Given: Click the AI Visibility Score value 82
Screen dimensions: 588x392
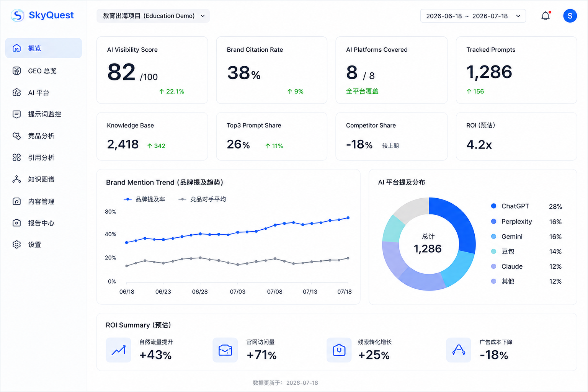Looking at the screenshot, I should click(x=121, y=72).
